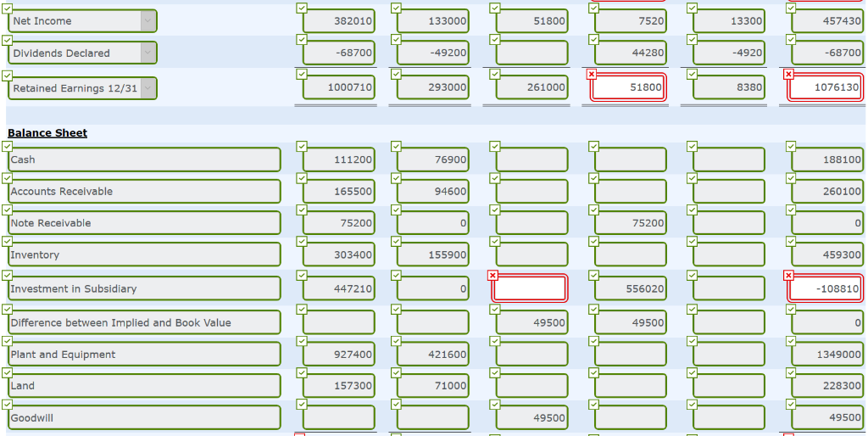Click the green check above the 1000710 value

coord(301,75)
